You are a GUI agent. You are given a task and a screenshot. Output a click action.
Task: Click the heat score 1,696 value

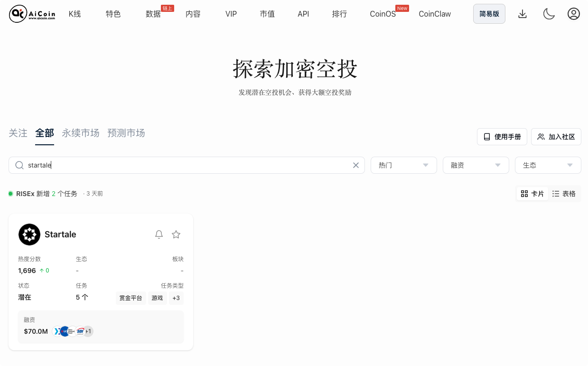[x=27, y=271]
